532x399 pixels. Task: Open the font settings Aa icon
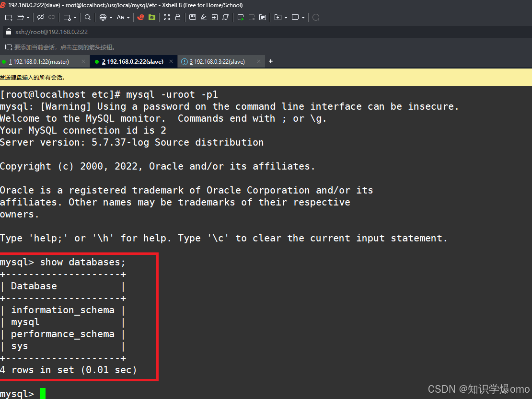click(121, 17)
